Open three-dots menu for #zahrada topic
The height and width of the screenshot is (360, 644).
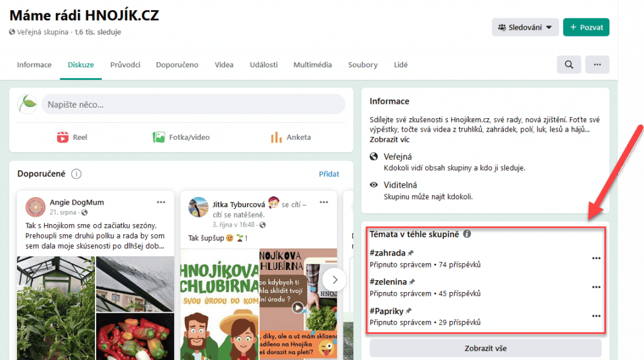[596, 258]
